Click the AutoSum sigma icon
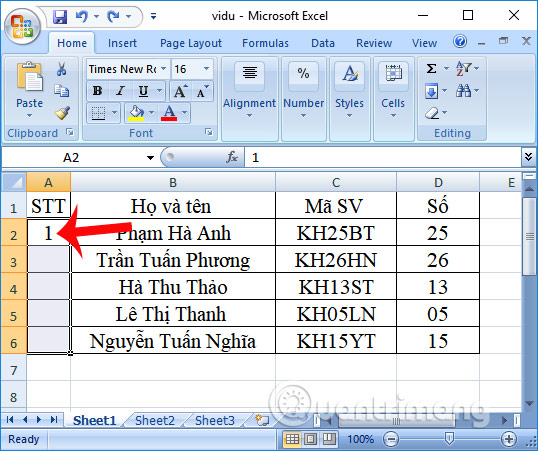538x451 pixels. [431, 68]
